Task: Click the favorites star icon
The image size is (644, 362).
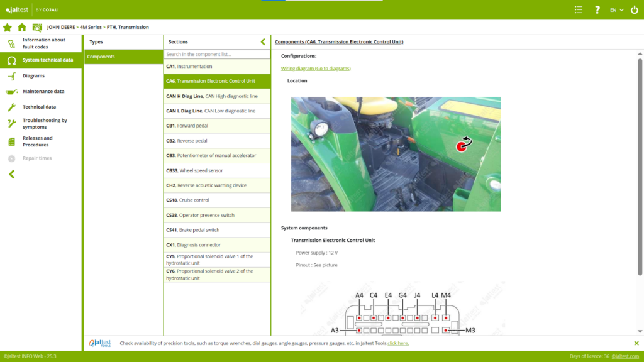Action: [8, 28]
